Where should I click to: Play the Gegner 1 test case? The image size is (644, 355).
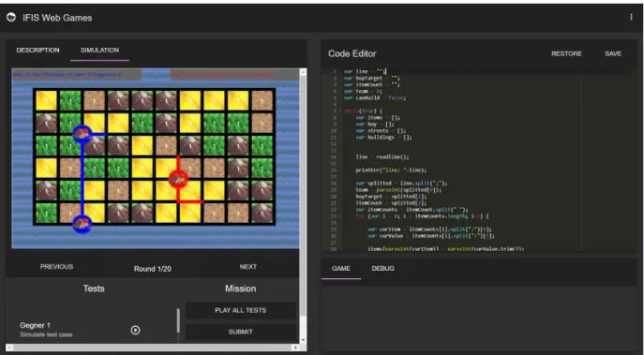click(135, 330)
